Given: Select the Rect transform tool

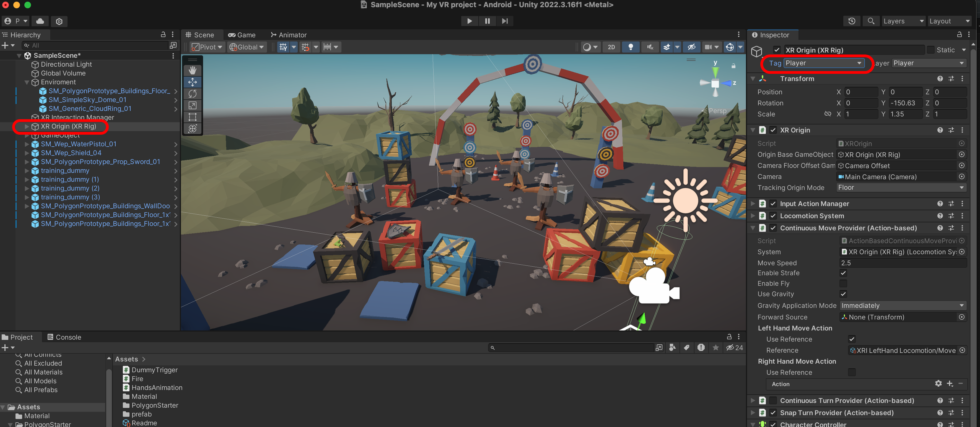Looking at the screenshot, I should 193,117.
